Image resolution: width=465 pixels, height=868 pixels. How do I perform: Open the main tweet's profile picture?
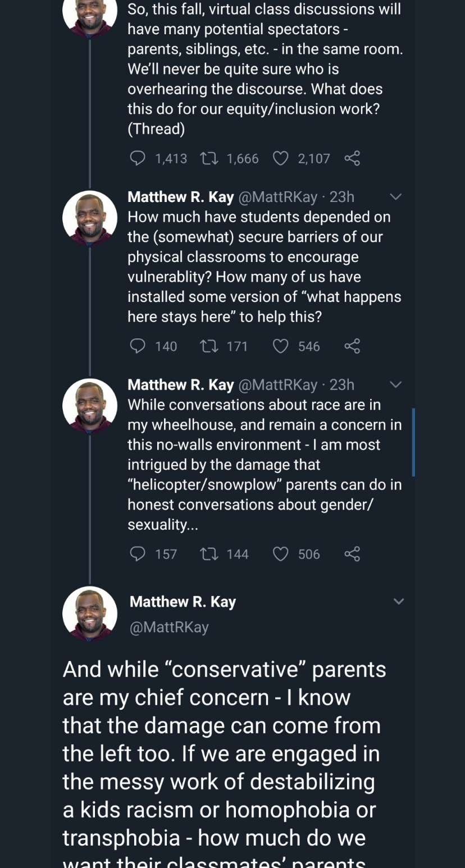pos(90,613)
